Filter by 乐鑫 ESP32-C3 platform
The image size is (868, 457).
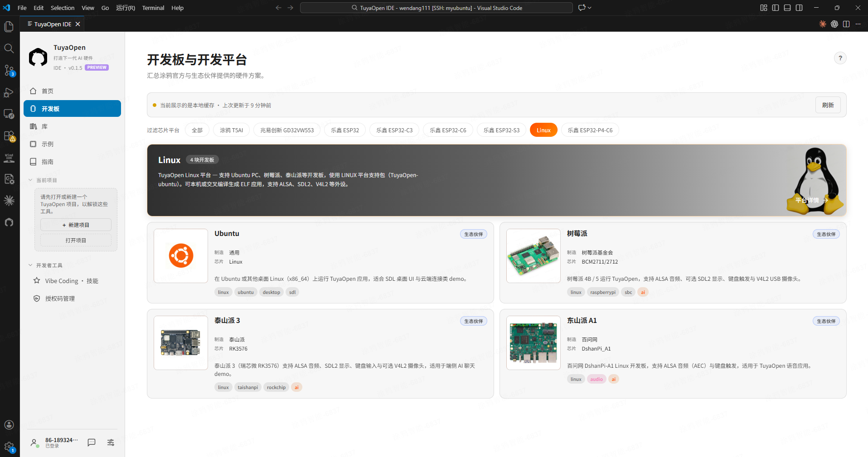pos(394,130)
